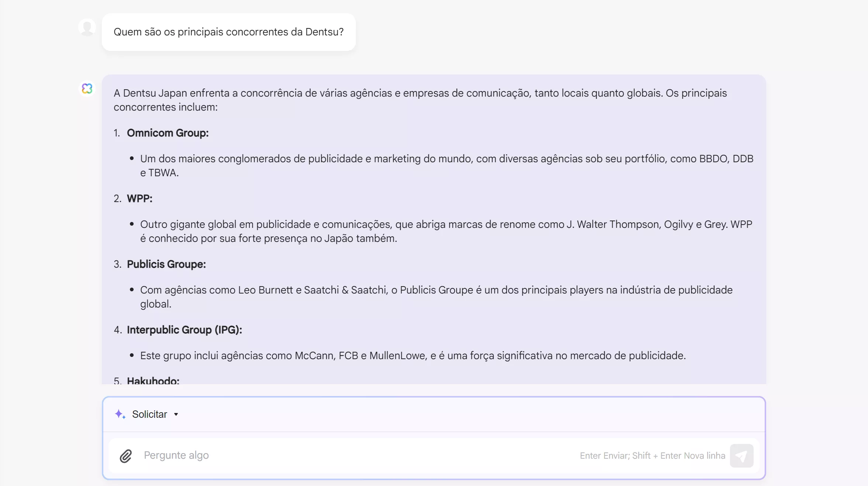Click the user question bubble about Dentsu
This screenshot has height=486, width=868.
[228, 32]
